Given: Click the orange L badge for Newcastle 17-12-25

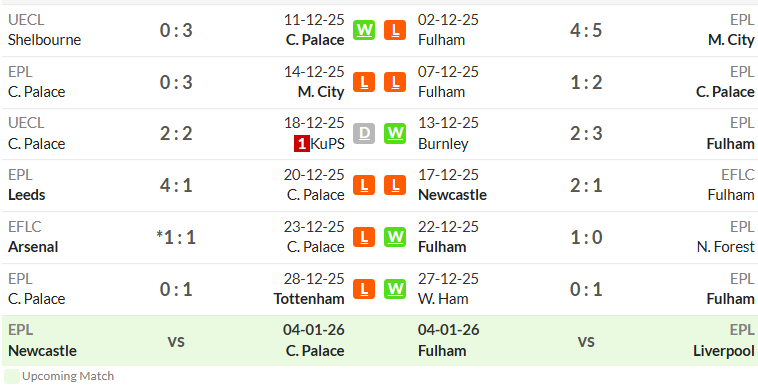Looking at the screenshot, I should [x=395, y=185].
